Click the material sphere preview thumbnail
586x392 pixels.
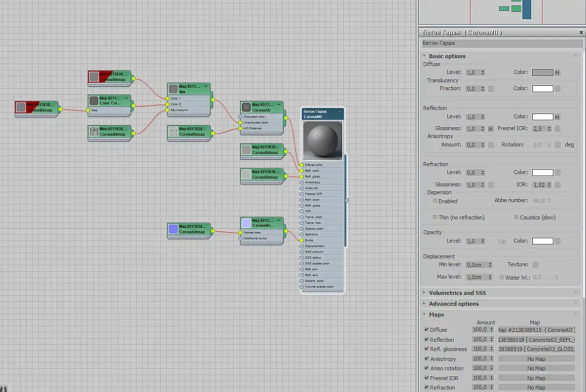pyautogui.click(x=323, y=141)
